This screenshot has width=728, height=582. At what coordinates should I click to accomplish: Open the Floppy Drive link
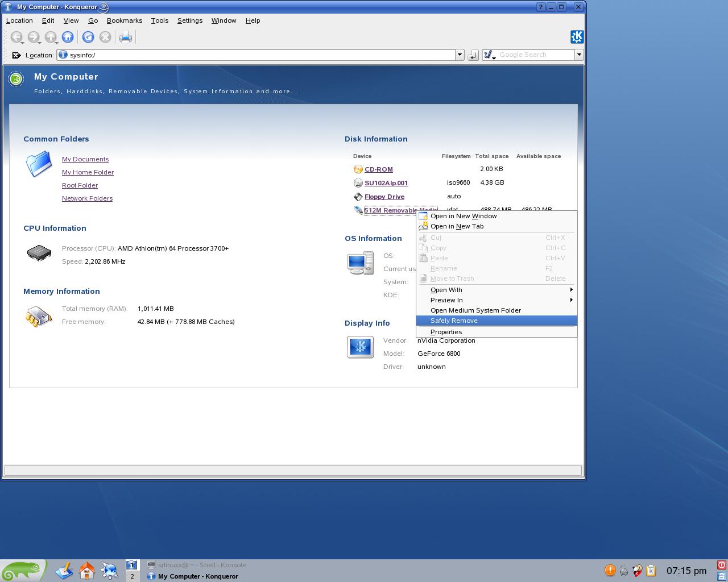click(x=384, y=197)
